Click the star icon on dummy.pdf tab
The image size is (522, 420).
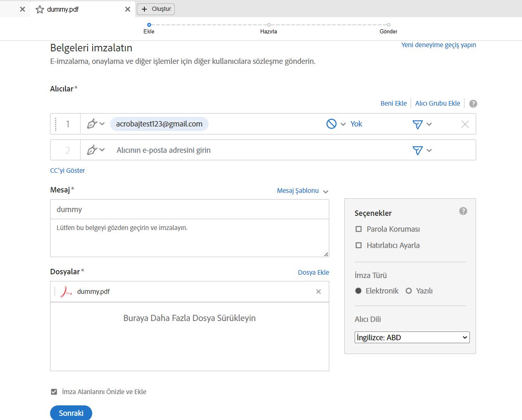(40, 9)
